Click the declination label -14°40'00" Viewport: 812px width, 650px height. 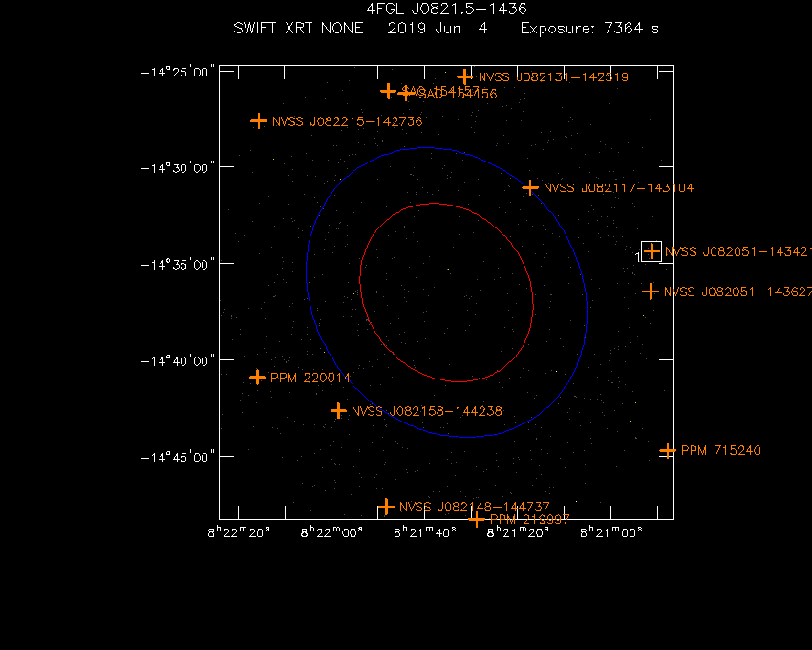pos(178,360)
